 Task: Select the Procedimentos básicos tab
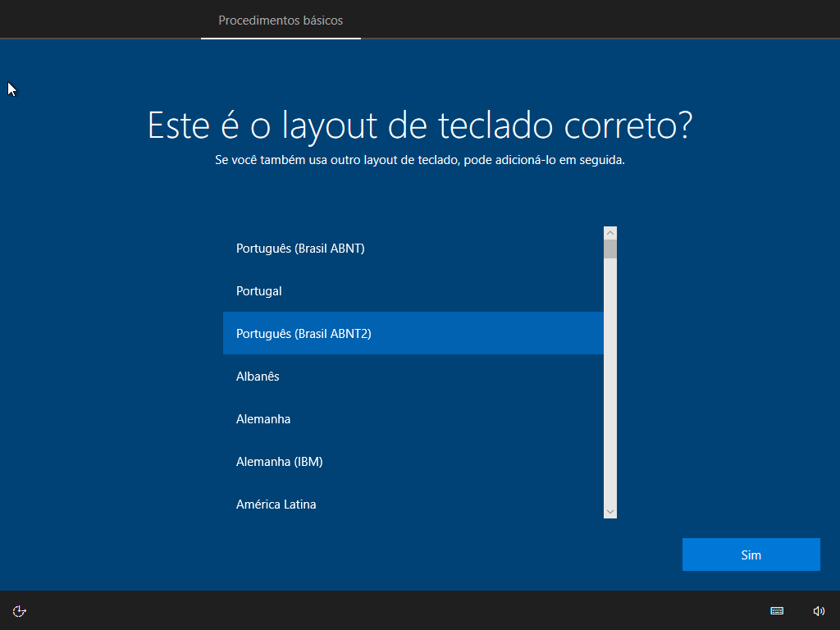(281, 21)
